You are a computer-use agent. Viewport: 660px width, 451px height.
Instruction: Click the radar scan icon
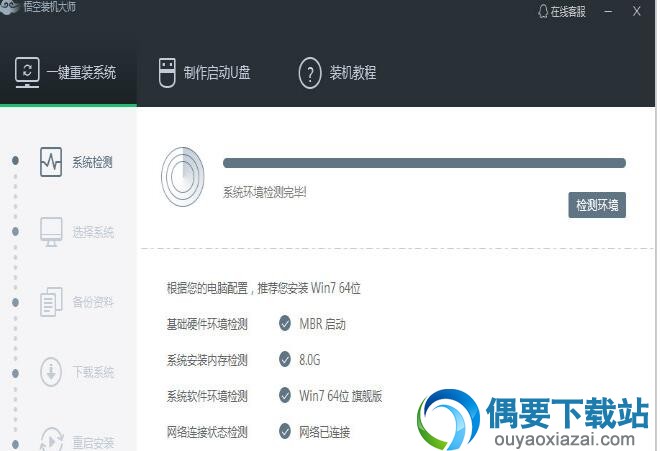tap(183, 176)
